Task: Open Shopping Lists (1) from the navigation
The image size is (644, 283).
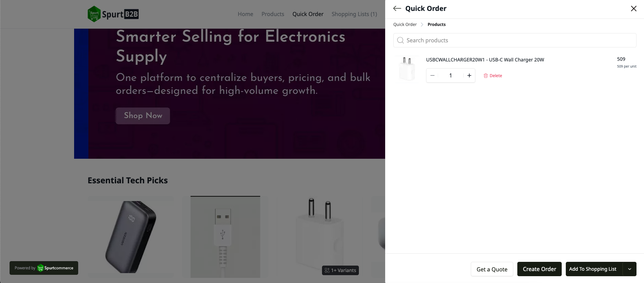Action: pos(354,14)
